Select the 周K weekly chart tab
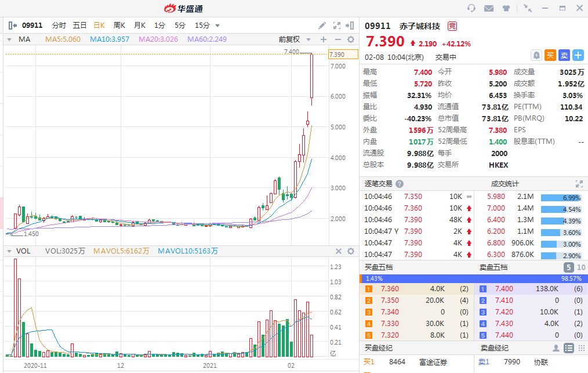The image size is (588, 373). 119,26
